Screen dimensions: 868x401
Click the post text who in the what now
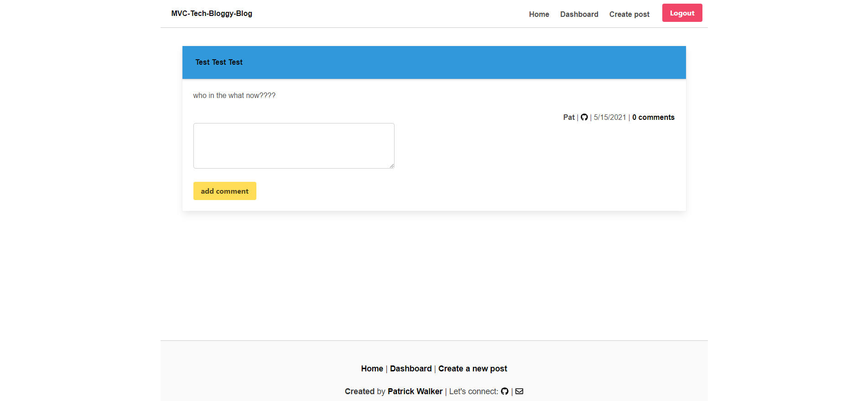[234, 96]
